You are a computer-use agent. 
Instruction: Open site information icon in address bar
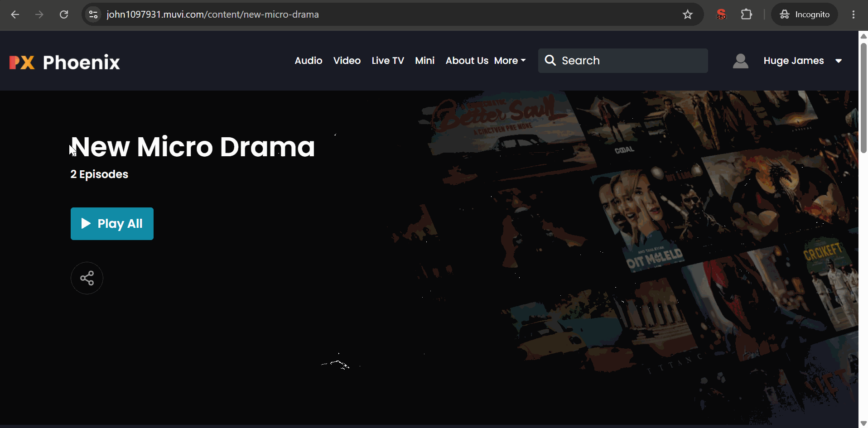click(93, 14)
